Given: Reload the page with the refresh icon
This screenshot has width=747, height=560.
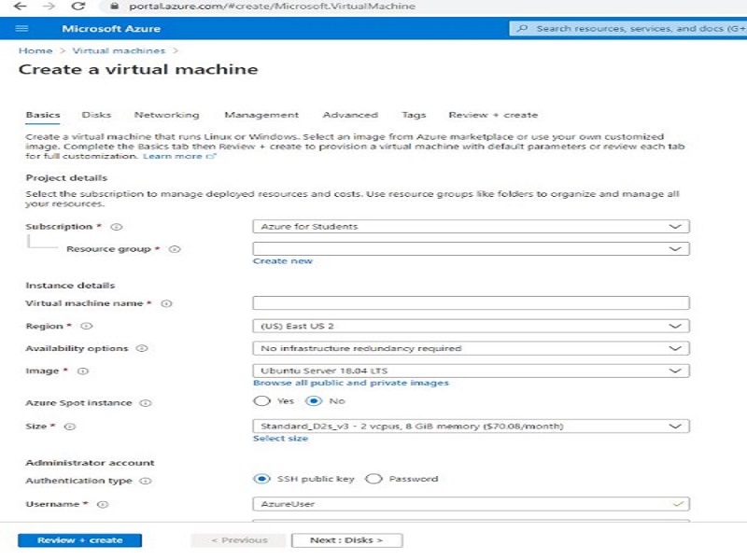Looking at the screenshot, I should coord(78,7).
